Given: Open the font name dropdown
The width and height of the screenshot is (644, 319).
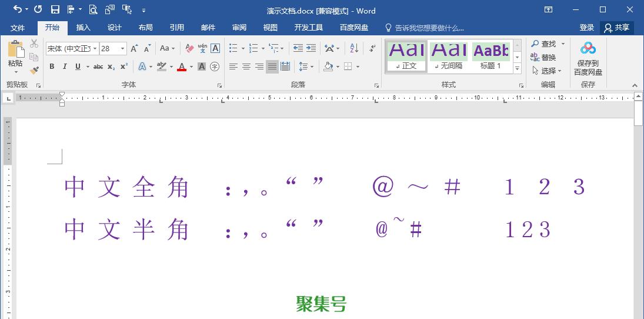Looking at the screenshot, I should click(95, 48).
